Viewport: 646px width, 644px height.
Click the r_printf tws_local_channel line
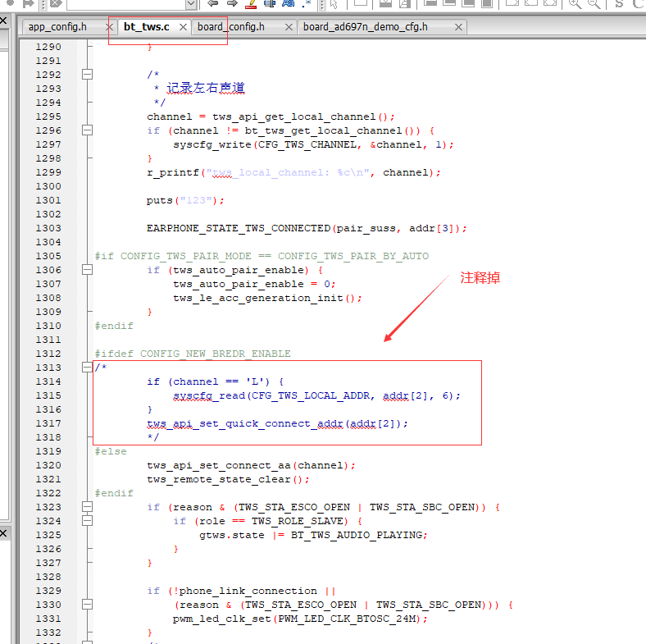pos(293,173)
